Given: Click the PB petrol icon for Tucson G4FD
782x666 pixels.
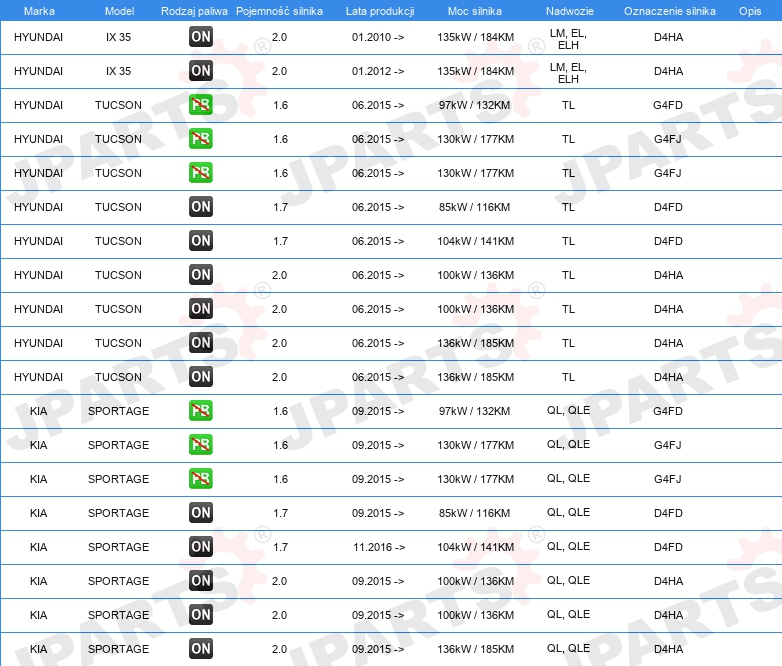Looking at the screenshot, I should [201, 104].
